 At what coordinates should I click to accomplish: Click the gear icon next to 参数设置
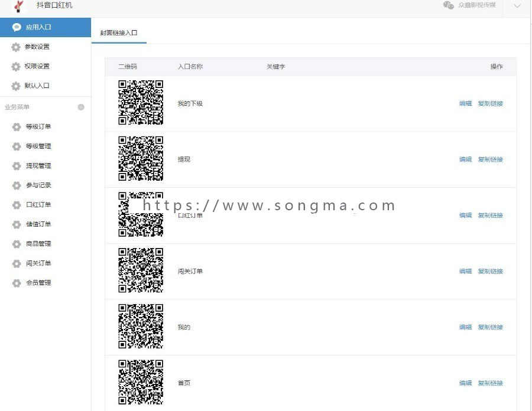tap(16, 47)
